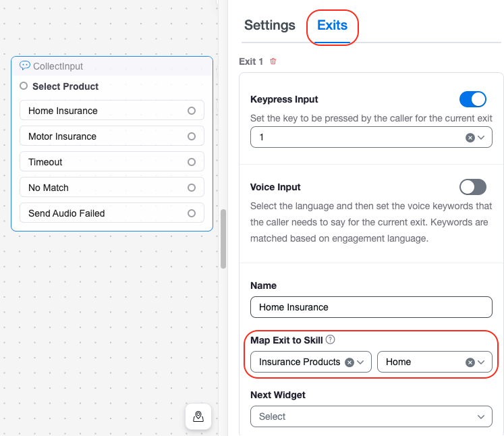Enable the Voice Input toggle

tap(472, 187)
